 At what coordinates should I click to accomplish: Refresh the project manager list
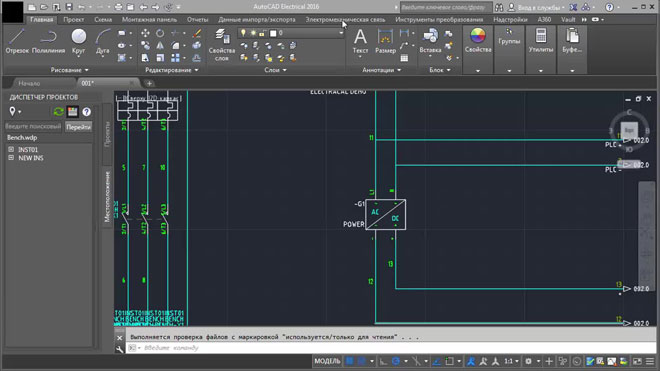click(x=59, y=112)
